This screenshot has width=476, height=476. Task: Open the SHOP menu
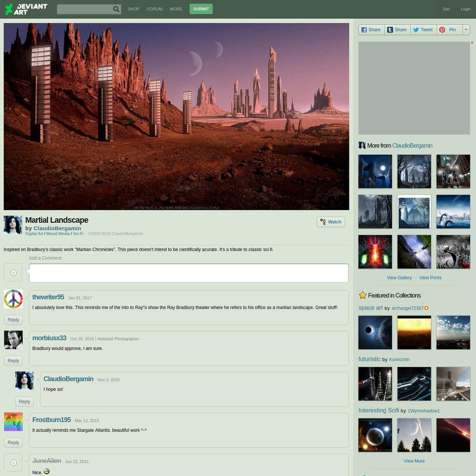point(134,9)
